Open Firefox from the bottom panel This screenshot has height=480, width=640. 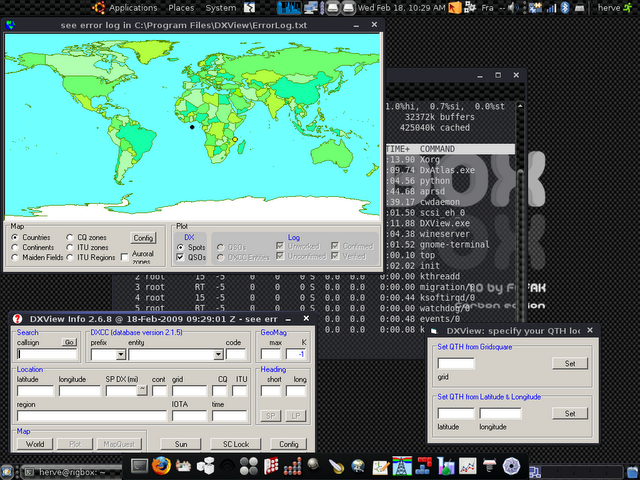click(x=161, y=466)
